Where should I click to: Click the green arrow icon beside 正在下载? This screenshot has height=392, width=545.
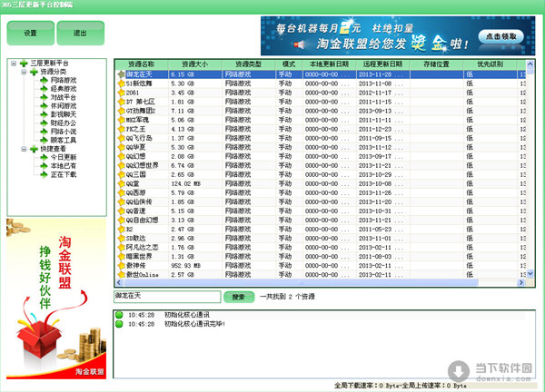coord(44,174)
